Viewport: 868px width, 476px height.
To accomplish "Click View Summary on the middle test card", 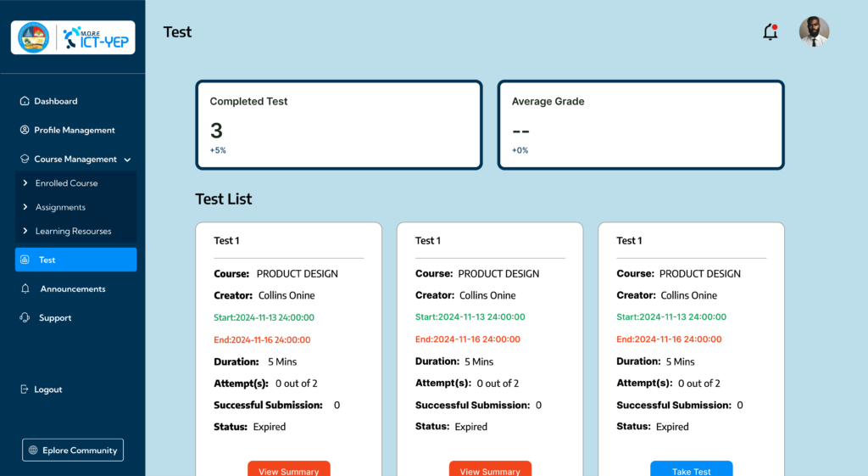I will 490,469.
